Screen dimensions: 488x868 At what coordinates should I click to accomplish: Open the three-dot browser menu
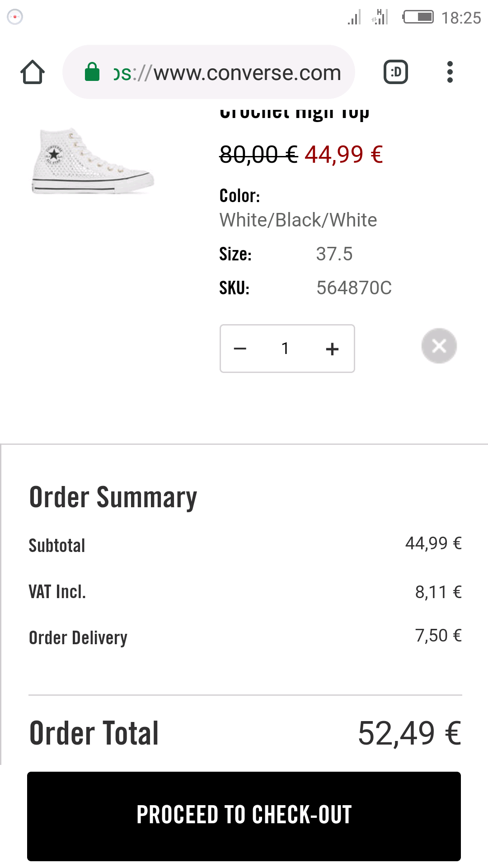[450, 72]
